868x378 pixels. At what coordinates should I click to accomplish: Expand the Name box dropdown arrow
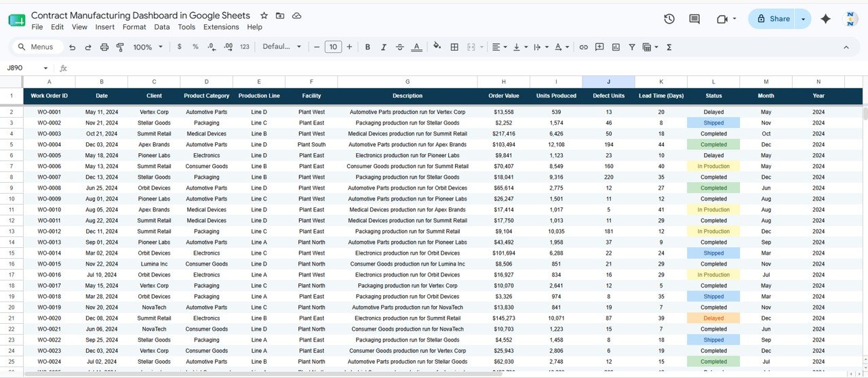pos(45,68)
